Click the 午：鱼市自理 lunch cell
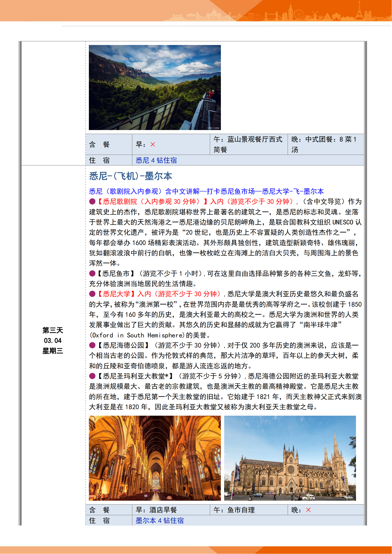 [248, 510]
